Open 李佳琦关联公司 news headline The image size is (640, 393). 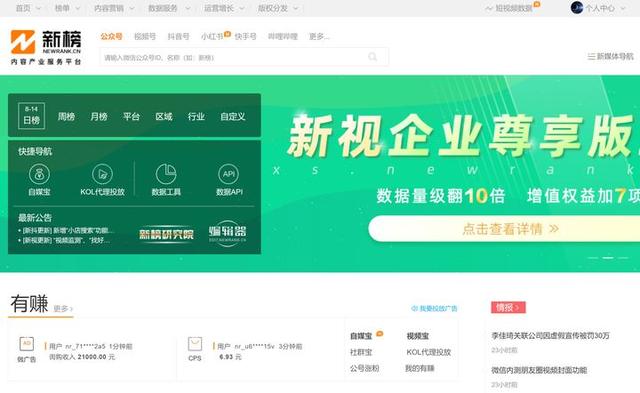click(550, 335)
